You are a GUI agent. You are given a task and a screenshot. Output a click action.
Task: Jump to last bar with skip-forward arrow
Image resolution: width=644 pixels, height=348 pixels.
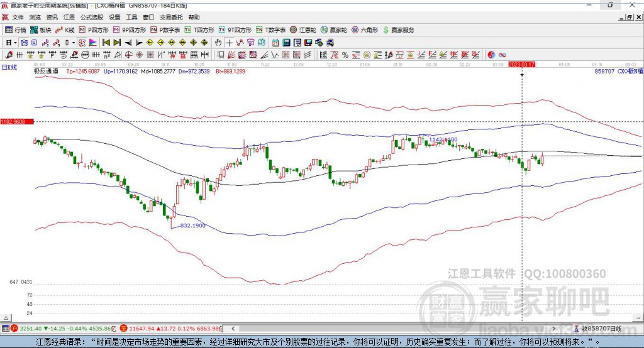(x=117, y=43)
